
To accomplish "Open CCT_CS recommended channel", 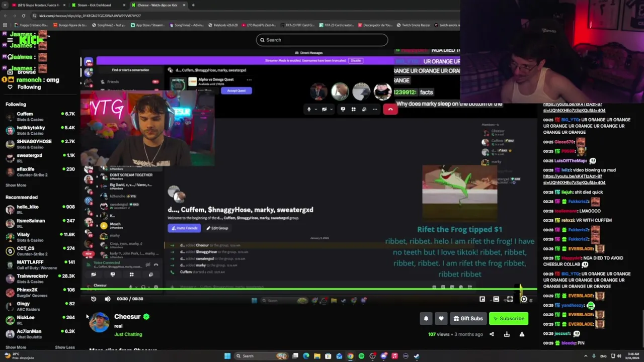I will tap(40, 250).
